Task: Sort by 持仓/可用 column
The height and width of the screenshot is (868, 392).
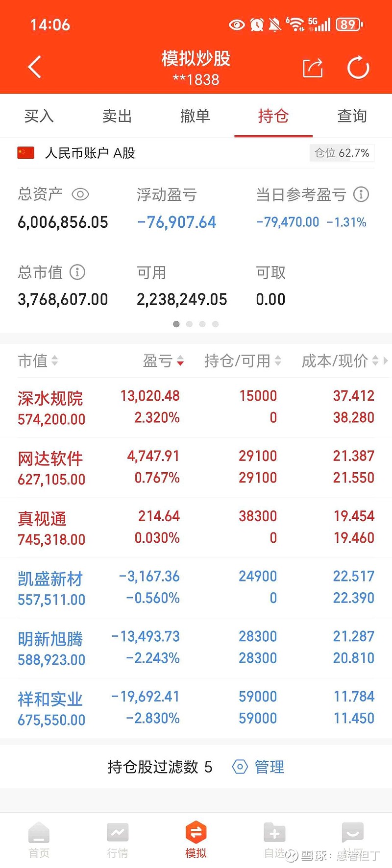Action: point(243,361)
